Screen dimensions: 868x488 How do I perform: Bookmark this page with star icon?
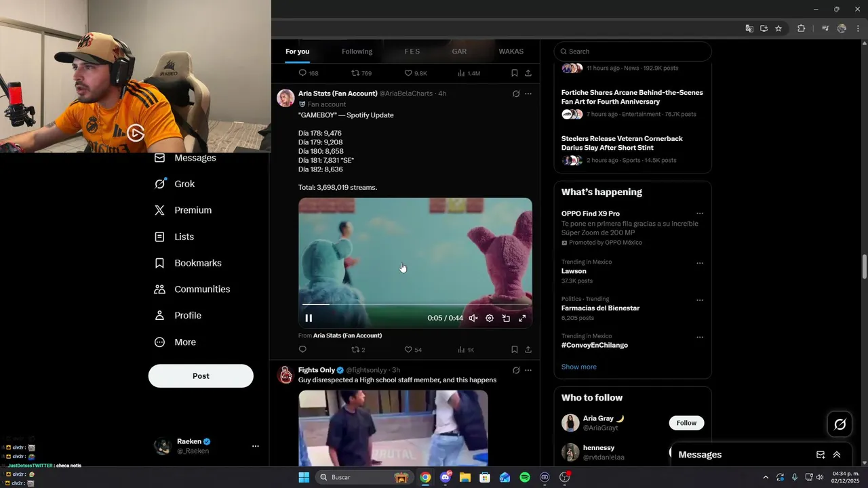tap(778, 28)
